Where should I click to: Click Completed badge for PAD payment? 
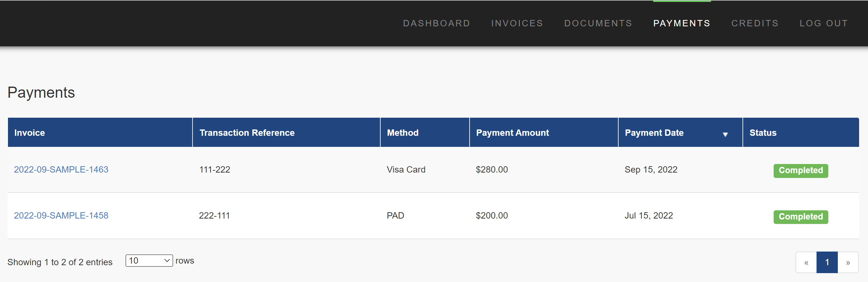(x=801, y=217)
